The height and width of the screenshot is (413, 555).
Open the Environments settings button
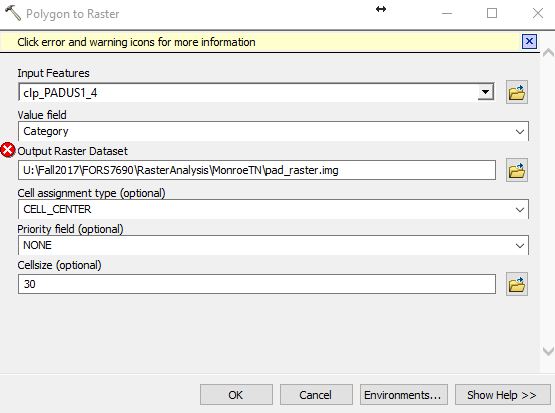[x=404, y=395]
